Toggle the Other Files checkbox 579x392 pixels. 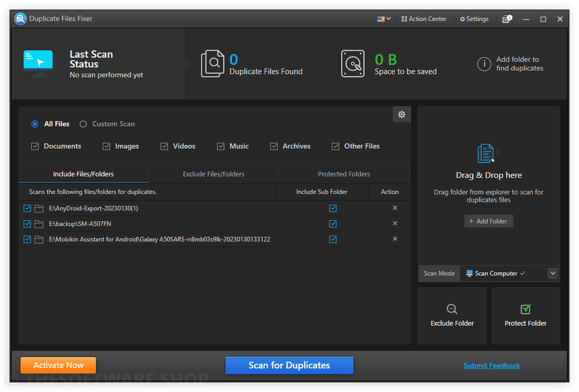(x=336, y=147)
